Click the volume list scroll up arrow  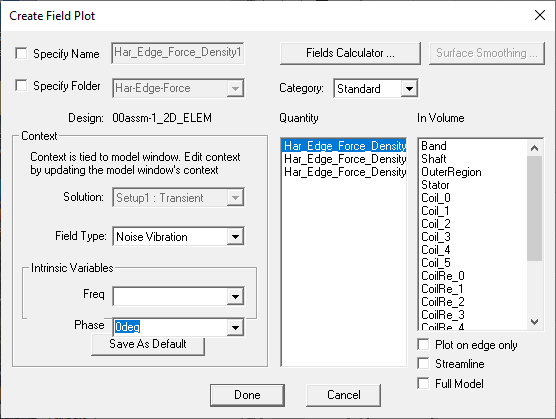(x=534, y=148)
